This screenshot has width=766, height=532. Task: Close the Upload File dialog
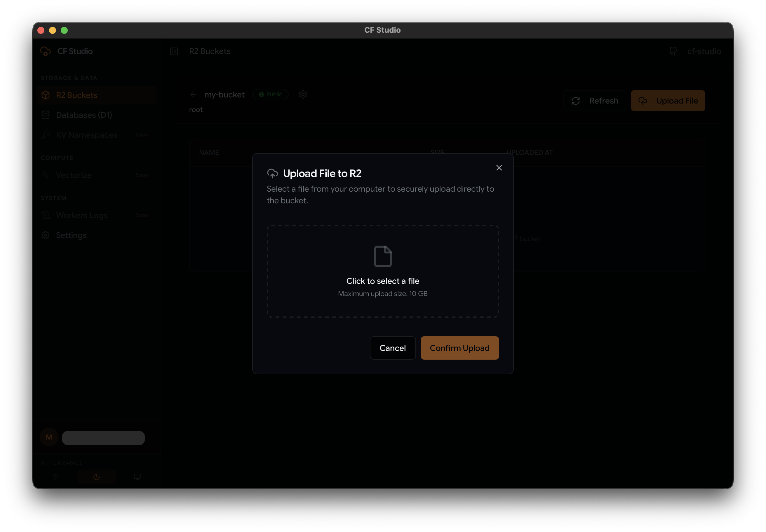coord(499,168)
